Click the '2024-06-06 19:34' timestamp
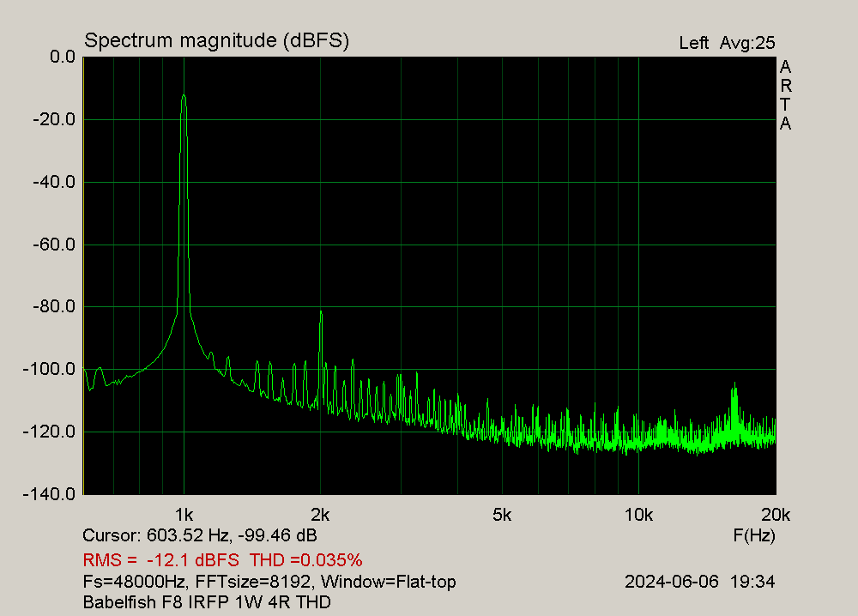This screenshot has width=858, height=616. pos(700,582)
